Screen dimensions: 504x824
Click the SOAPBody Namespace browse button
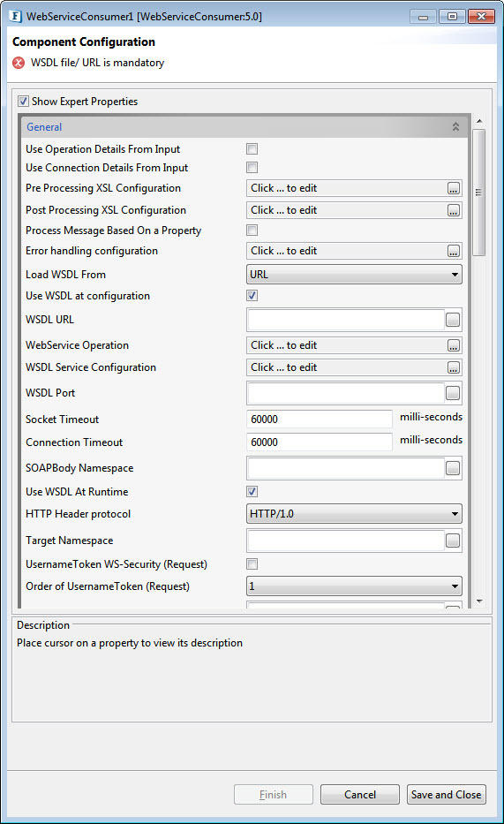coord(453,468)
